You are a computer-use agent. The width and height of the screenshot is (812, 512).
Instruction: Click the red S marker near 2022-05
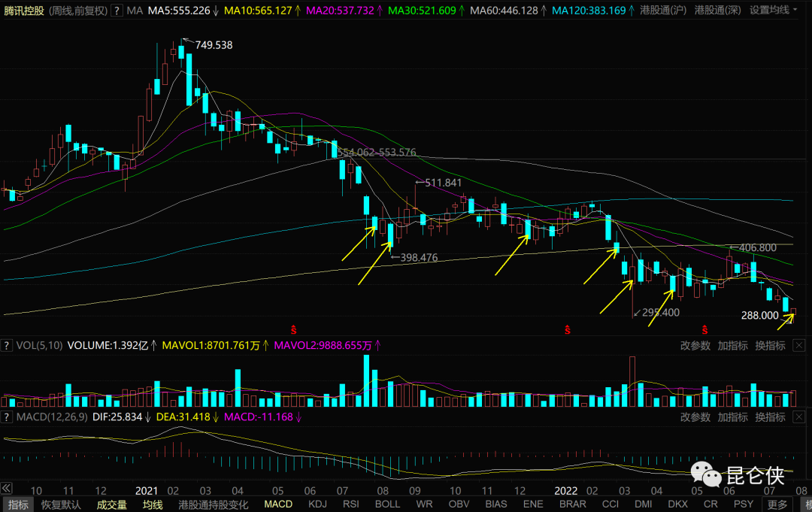pyautogui.click(x=704, y=329)
